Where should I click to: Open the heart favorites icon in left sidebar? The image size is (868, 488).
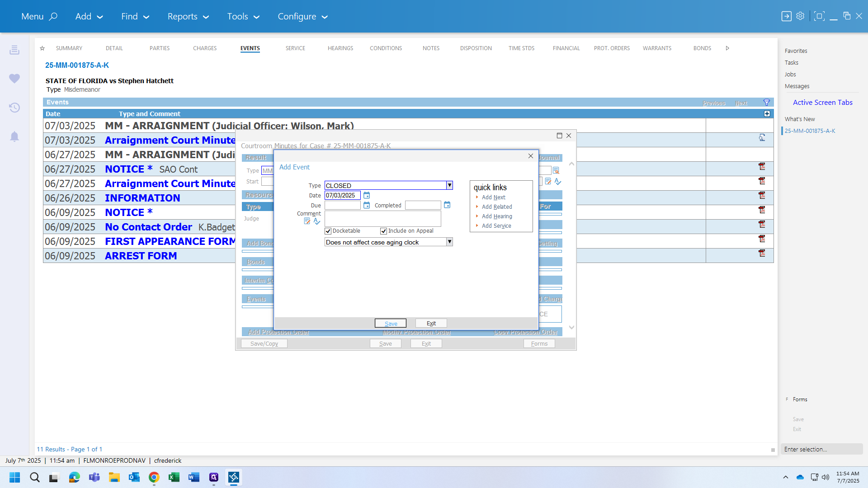tap(14, 79)
